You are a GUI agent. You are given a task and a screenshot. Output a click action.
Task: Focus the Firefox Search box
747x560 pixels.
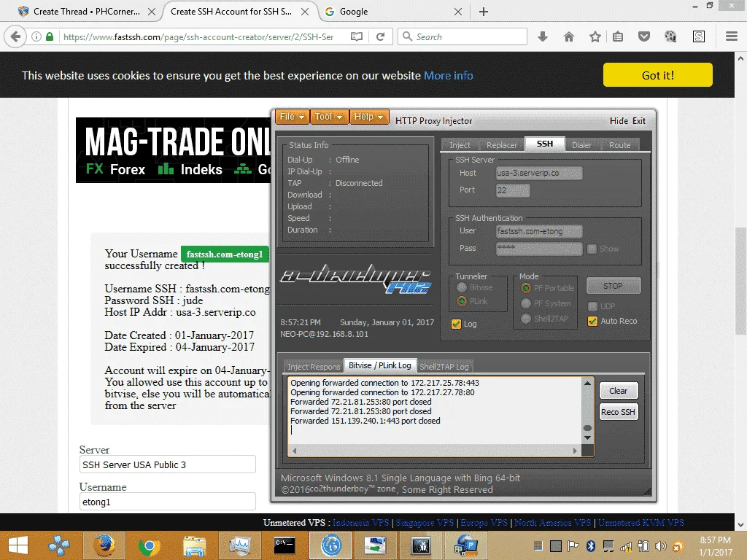pyautogui.click(x=462, y=36)
